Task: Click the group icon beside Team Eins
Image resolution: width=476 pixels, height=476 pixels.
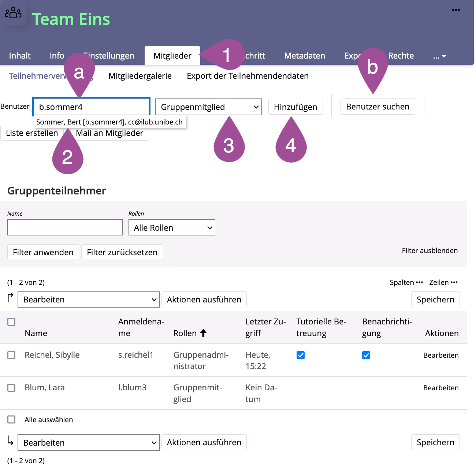Action: (13, 13)
